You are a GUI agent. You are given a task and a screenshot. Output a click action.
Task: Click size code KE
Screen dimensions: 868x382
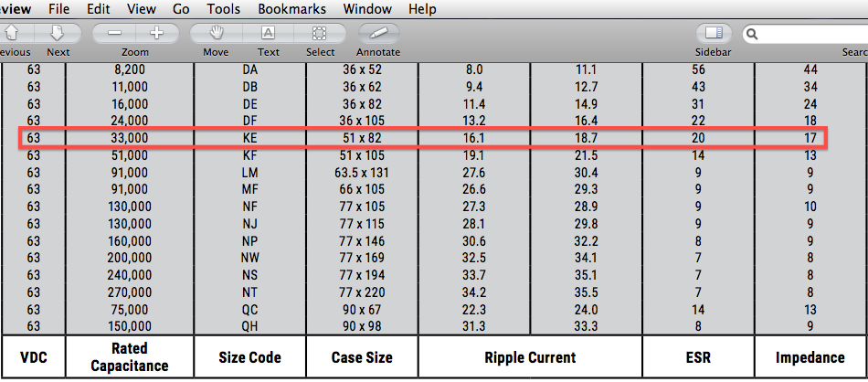250,138
